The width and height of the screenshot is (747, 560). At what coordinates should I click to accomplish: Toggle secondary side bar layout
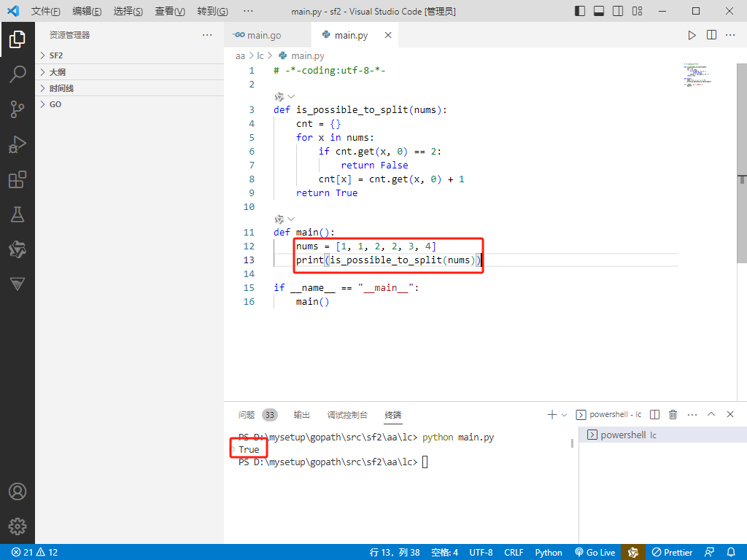click(618, 11)
